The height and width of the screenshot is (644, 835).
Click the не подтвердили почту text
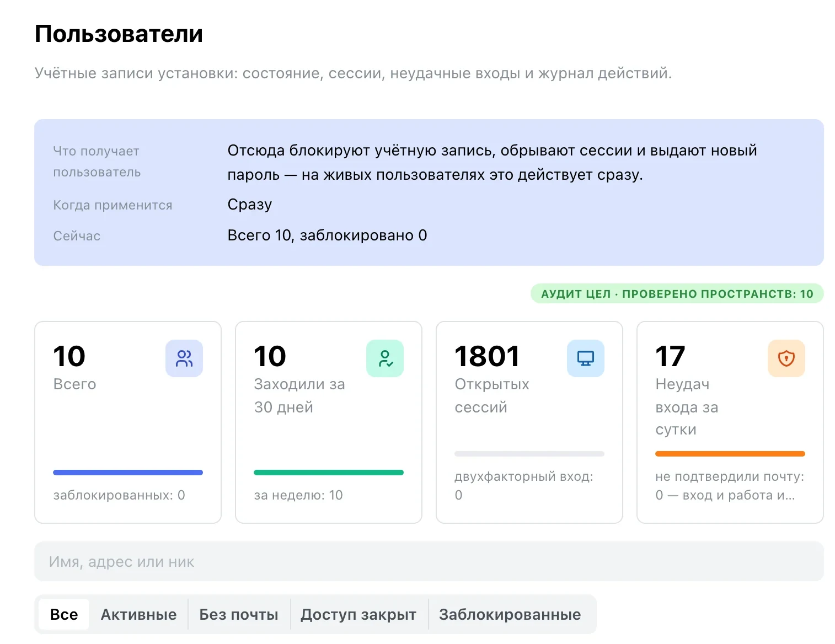pos(730,486)
